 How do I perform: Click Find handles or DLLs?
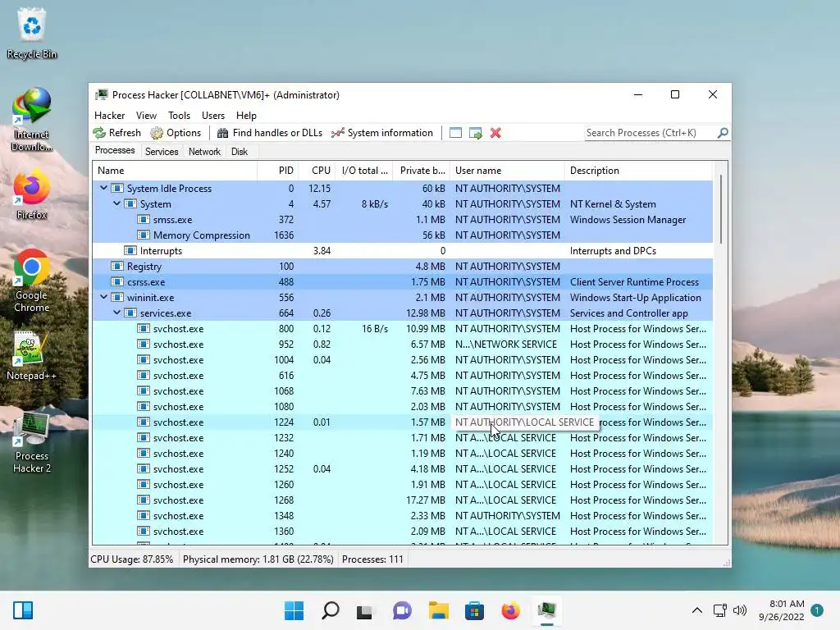click(x=269, y=133)
